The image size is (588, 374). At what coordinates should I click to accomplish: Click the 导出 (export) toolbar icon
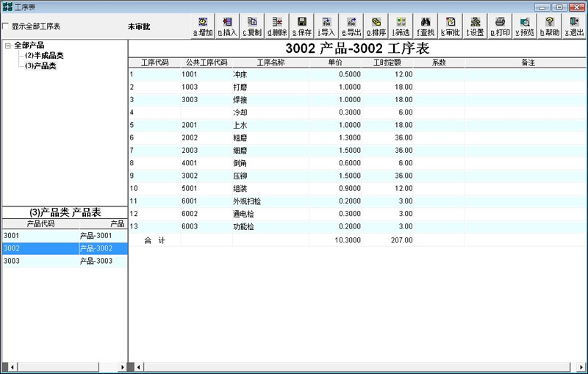tap(351, 26)
